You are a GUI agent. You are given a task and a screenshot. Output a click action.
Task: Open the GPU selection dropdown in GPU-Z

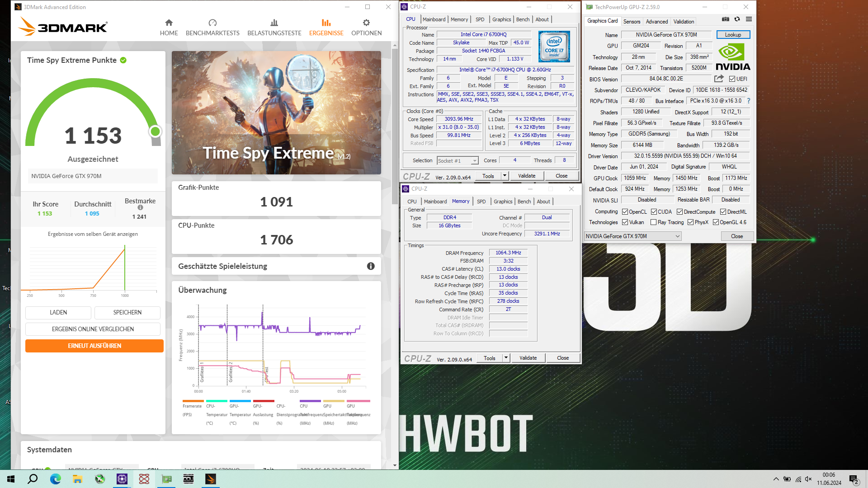click(x=632, y=236)
